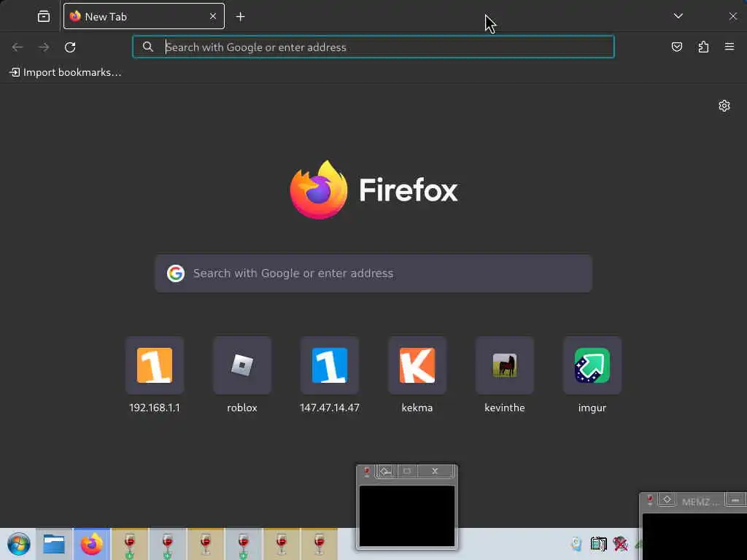This screenshot has height=560, width=747.
Task: Click crossed-out red tray icon
Action: tap(620, 544)
